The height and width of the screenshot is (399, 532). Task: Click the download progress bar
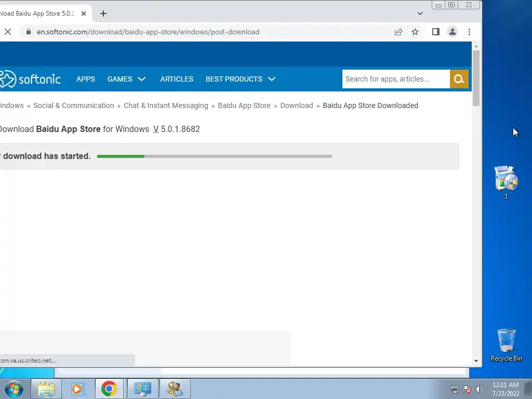[215, 156]
